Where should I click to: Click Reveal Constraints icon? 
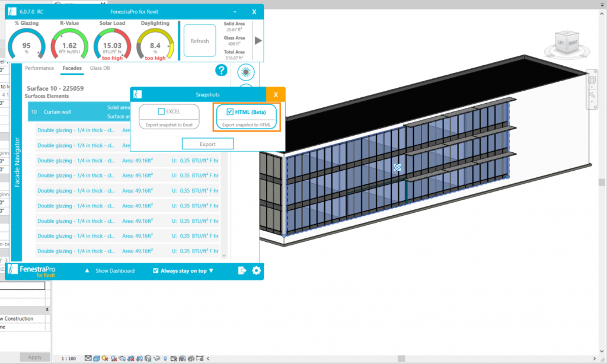(x=200, y=359)
